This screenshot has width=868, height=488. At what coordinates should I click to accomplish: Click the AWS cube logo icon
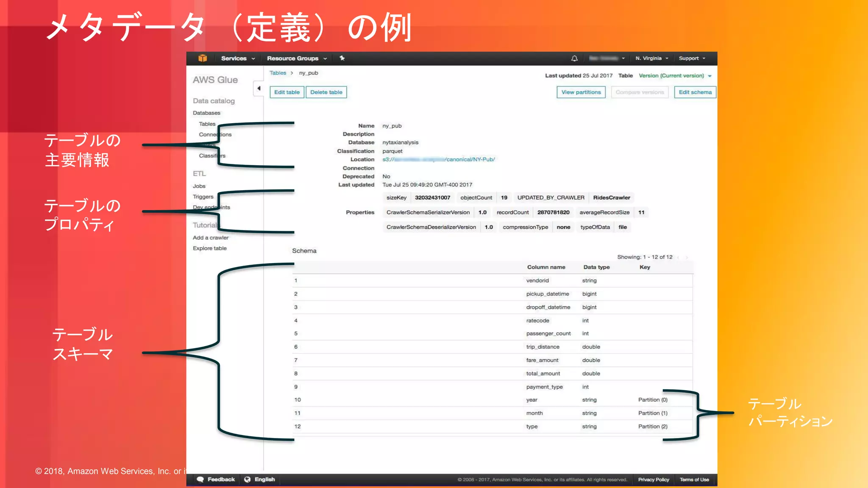pos(203,58)
